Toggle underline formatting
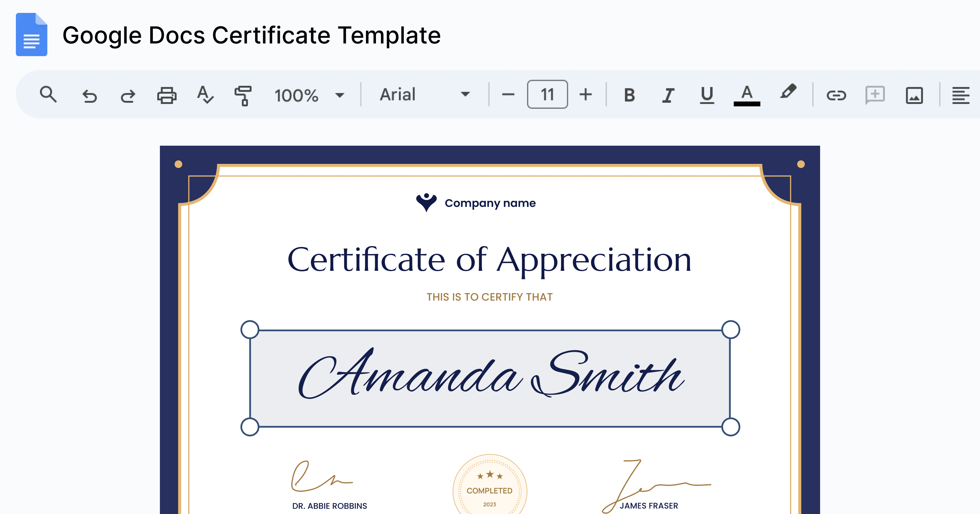The image size is (980, 514). coord(706,95)
